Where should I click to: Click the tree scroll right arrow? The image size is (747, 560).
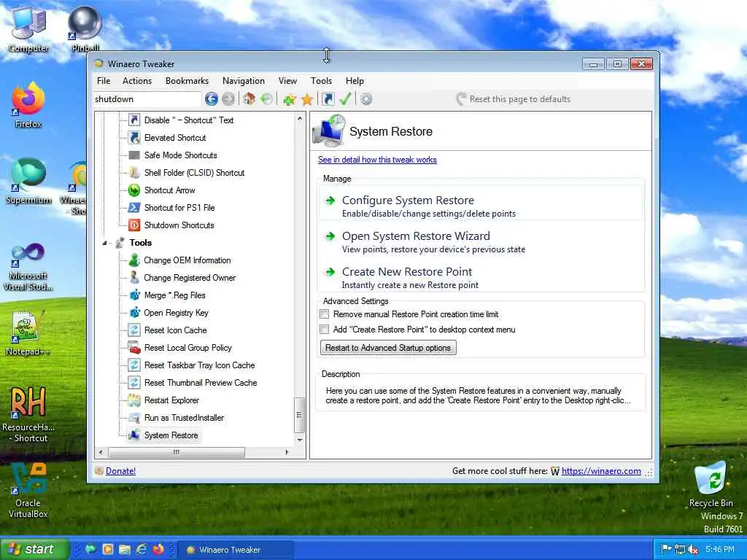(x=287, y=452)
